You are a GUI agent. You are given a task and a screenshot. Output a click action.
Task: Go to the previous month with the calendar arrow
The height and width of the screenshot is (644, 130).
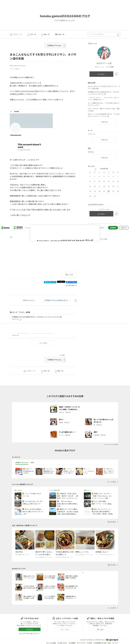coord(96,169)
